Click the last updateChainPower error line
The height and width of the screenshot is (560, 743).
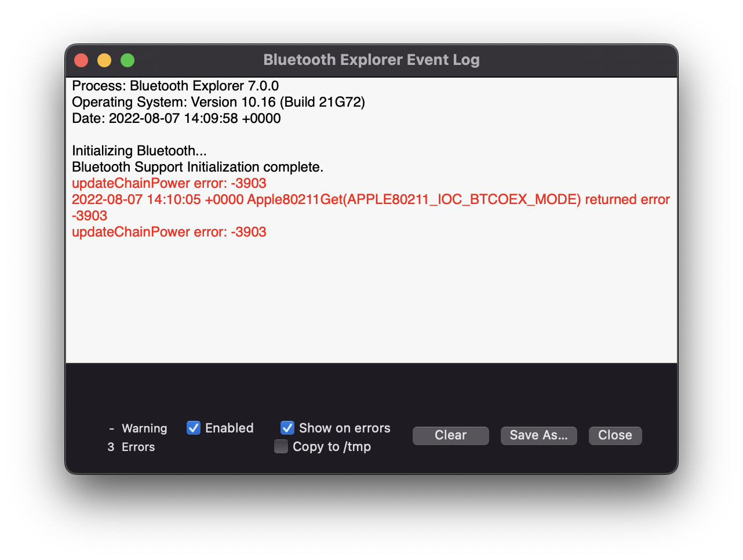pos(169,232)
